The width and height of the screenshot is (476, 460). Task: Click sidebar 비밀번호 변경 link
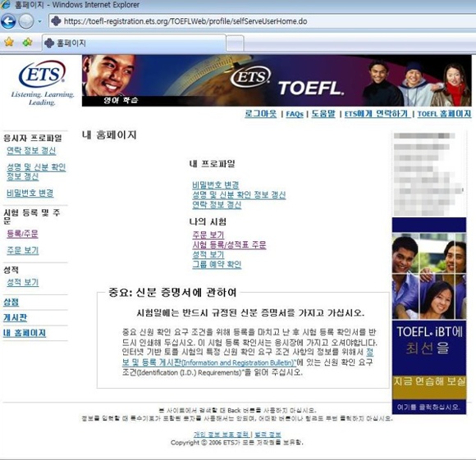coord(30,193)
